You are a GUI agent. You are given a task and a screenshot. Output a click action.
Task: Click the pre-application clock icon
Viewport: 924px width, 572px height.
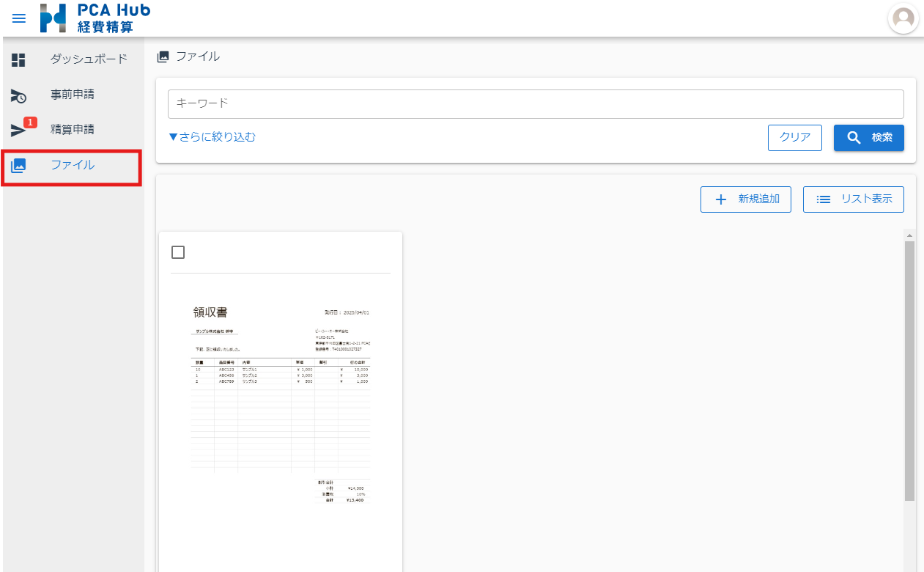(18, 95)
